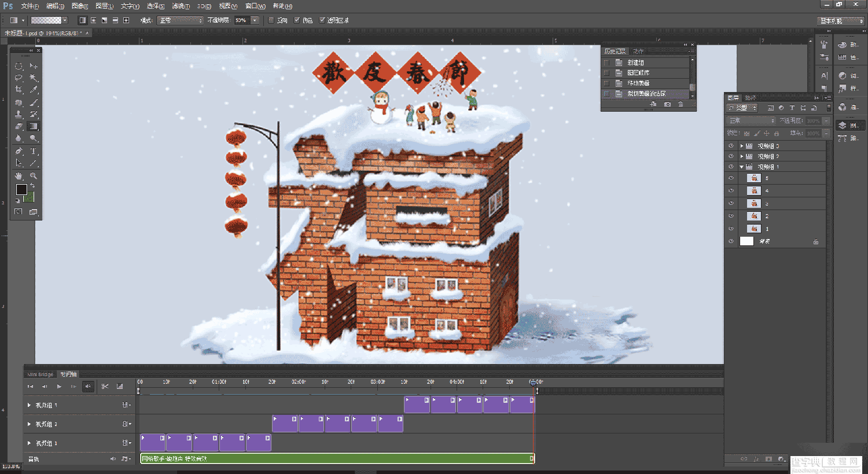Select the Clone Stamp tool
Screen dimensions: 868x474
tap(19, 115)
